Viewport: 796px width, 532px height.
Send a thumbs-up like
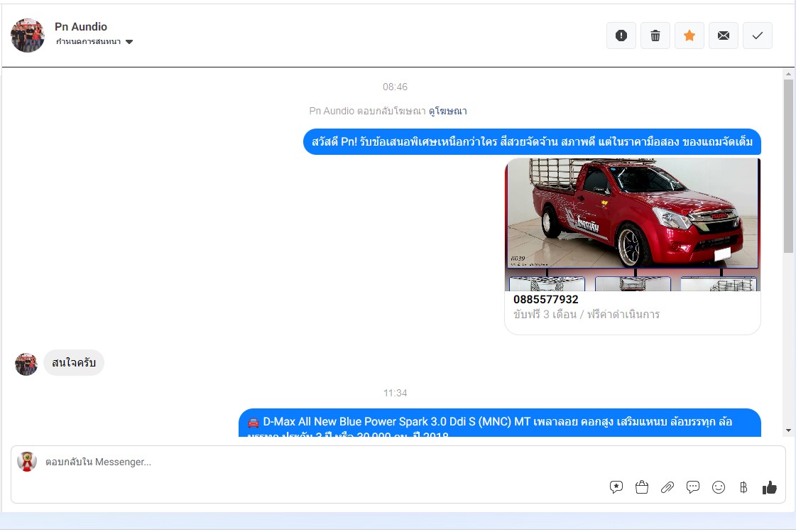click(769, 487)
